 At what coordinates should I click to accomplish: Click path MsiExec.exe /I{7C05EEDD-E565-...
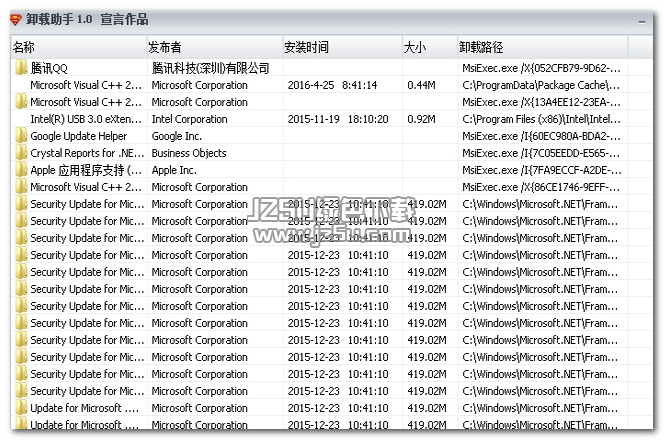(541, 153)
